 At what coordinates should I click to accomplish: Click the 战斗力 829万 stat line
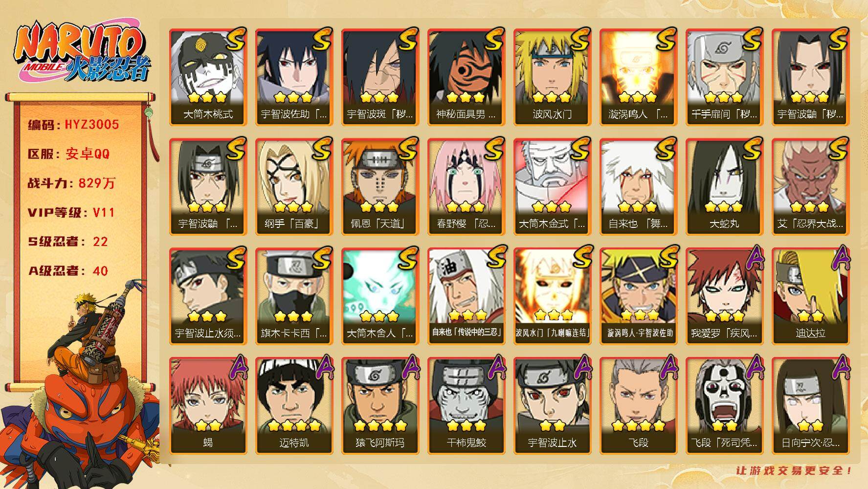pyautogui.click(x=71, y=183)
